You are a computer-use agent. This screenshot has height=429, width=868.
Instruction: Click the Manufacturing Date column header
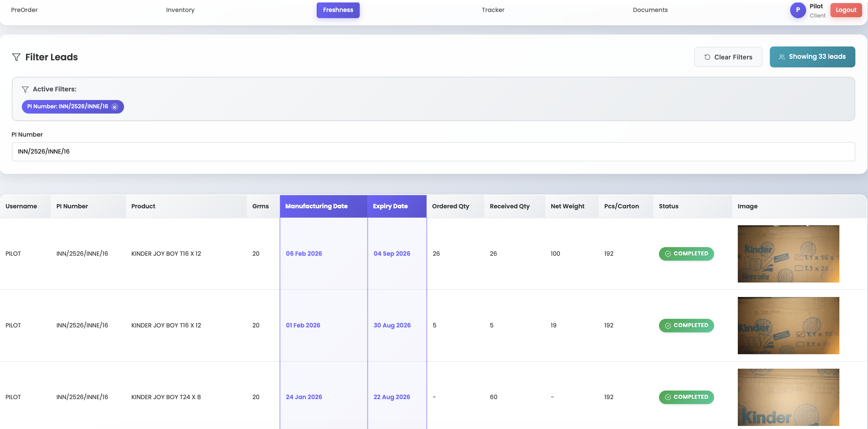point(316,206)
